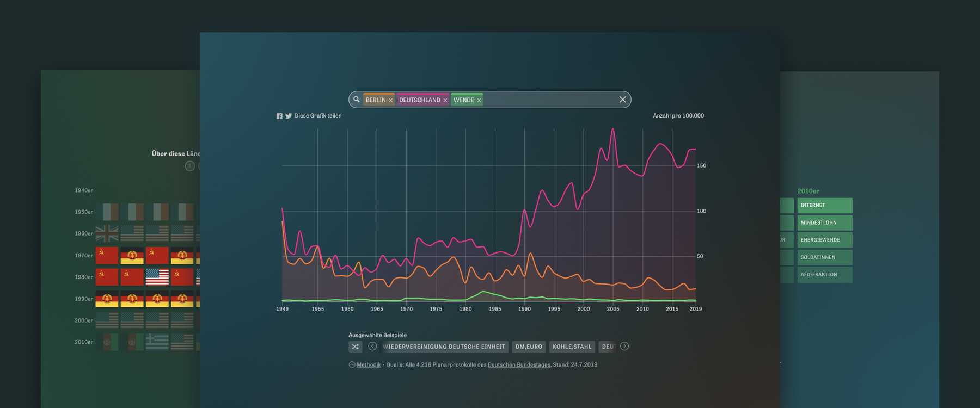980x408 pixels.
Task: Click the US flag in 1980er row
Action: [157, 277]
